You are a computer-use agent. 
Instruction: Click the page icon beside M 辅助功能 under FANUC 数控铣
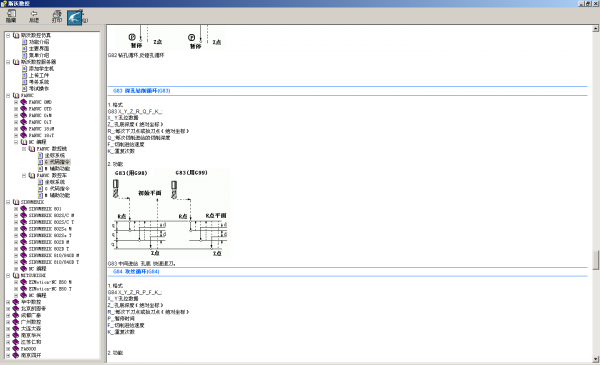pyautogui.click(x=40, y=168)
